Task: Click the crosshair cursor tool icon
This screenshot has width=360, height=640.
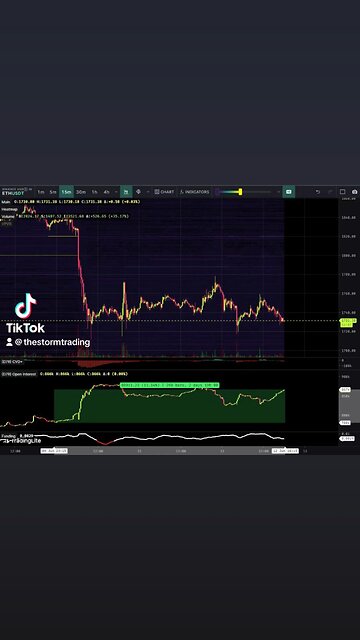Action: [138, 192]
